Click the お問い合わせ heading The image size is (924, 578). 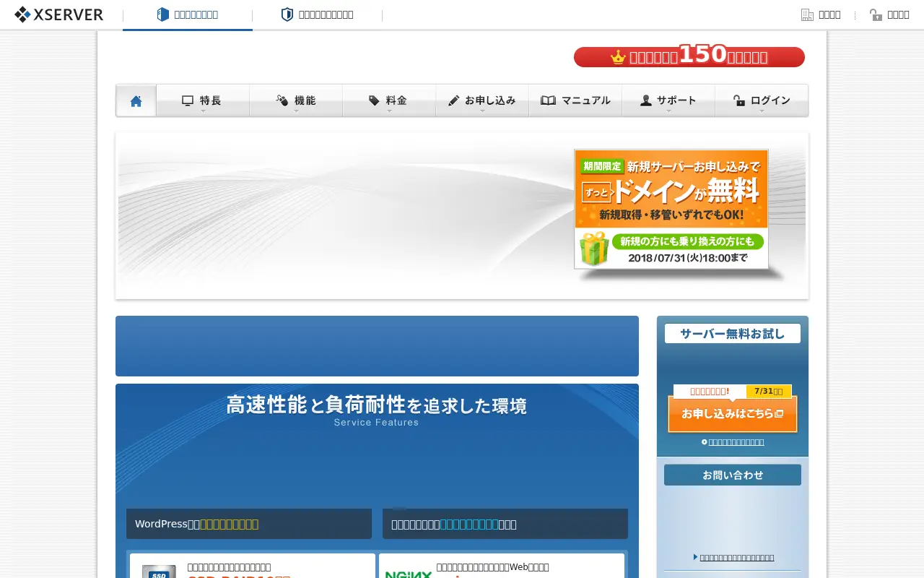pyautogui.click(x=733, y=475)
